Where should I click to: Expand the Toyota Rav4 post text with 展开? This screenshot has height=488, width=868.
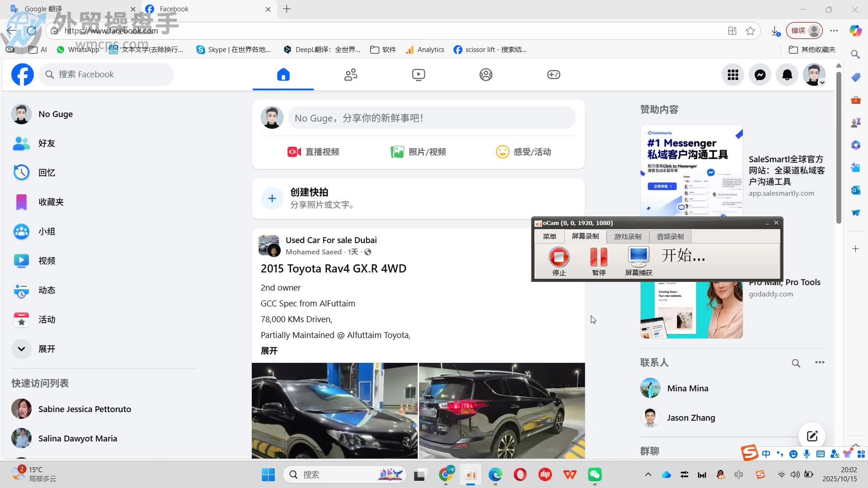(269, 351)
